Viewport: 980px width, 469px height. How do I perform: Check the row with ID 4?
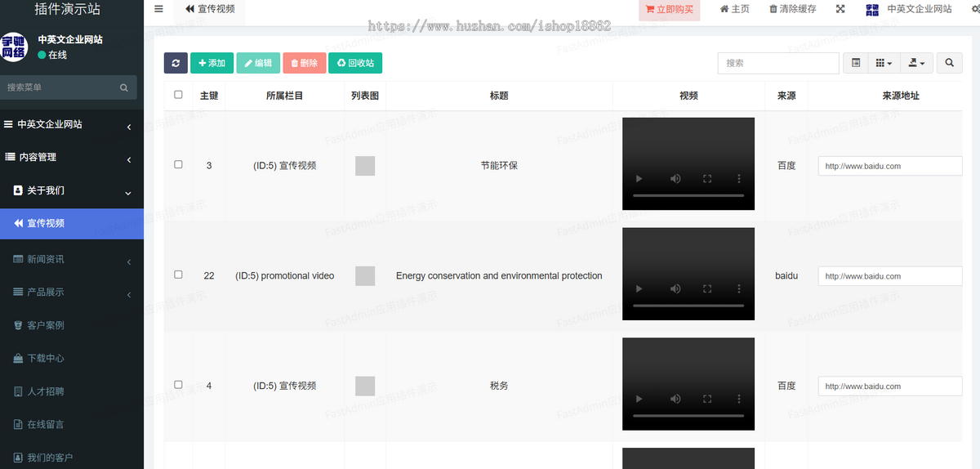pos(179,385)
